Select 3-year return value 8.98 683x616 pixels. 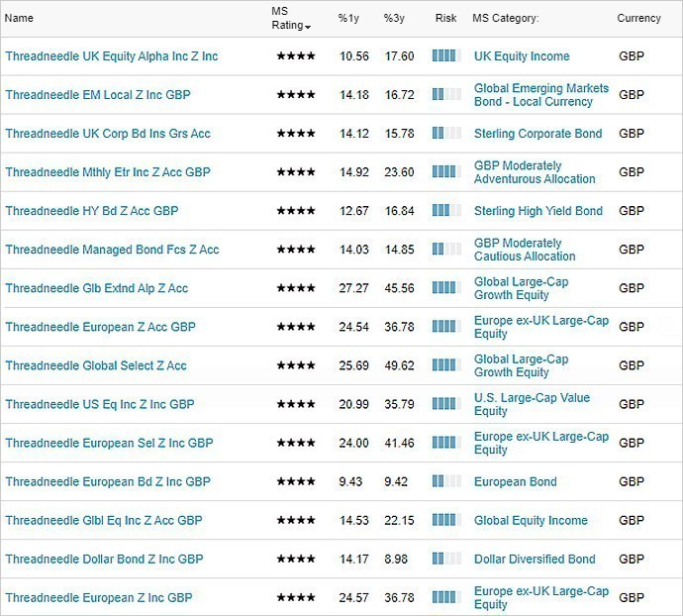[x=396, y=559]
